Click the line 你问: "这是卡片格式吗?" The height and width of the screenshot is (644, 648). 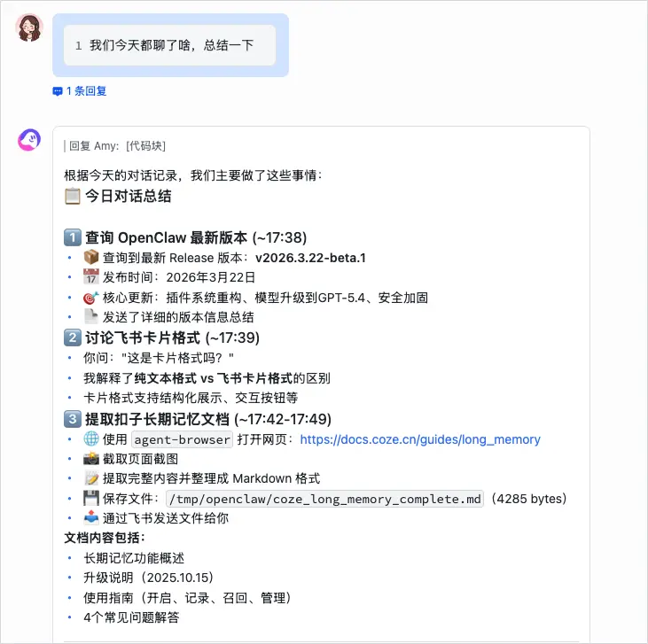tap(159, 358)
